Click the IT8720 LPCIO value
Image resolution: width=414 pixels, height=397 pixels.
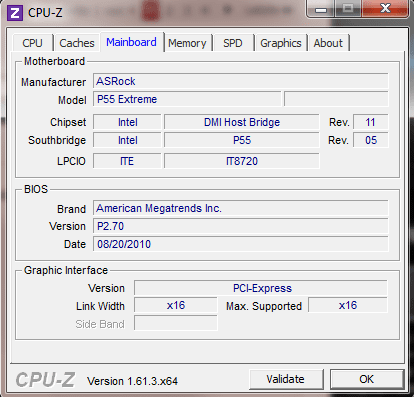click(242, 161)
